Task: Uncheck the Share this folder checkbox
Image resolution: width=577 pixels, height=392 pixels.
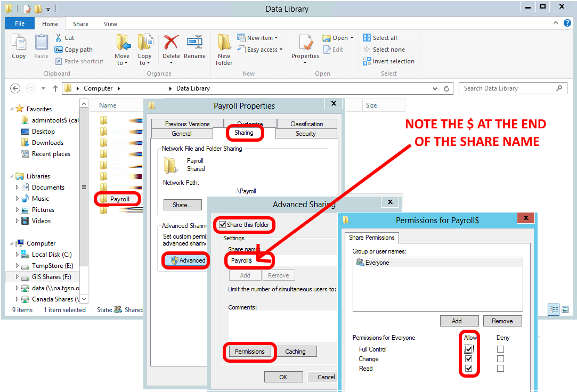Action: click(x=223, y=225)
